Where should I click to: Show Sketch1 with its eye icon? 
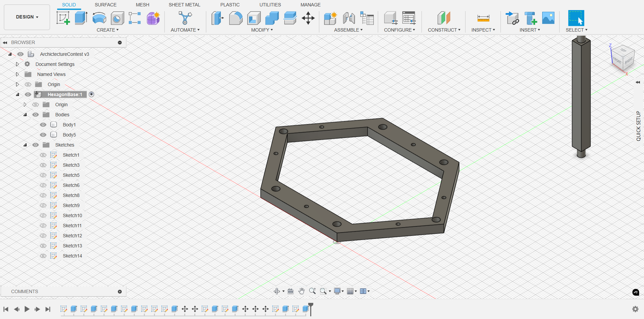(43, 155)
